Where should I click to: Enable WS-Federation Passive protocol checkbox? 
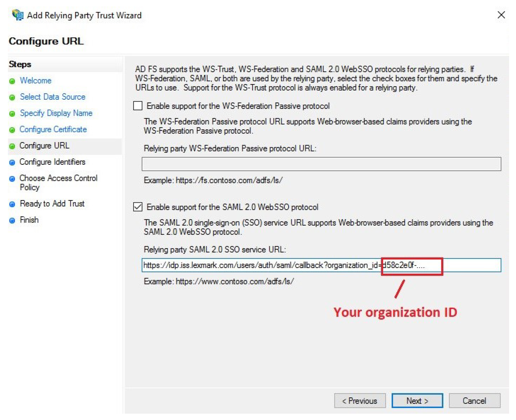(138, 106)
